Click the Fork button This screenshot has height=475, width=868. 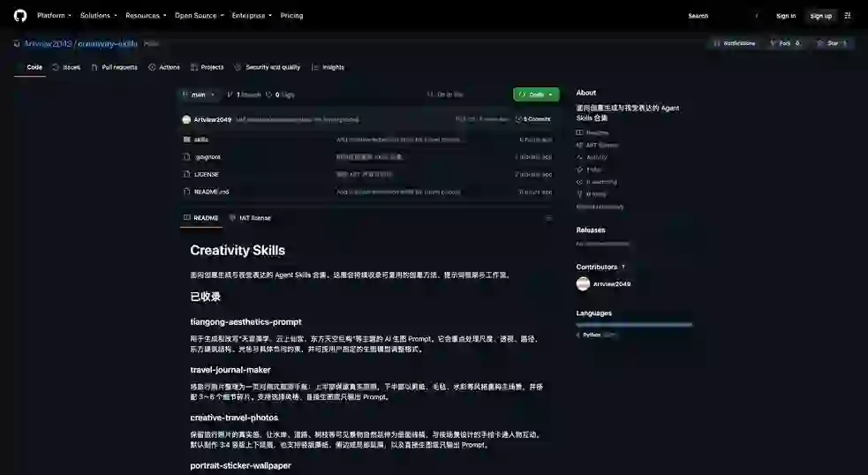coord(785,43)
